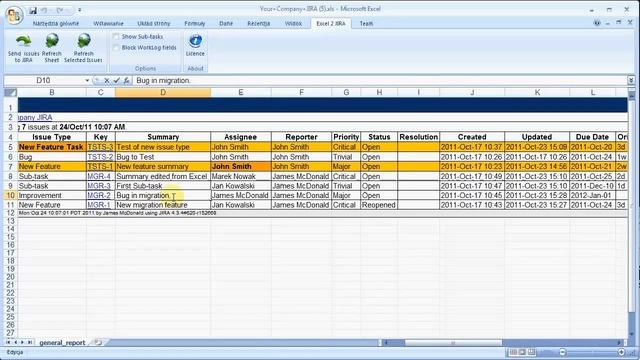Click the Refresh Selected Issues icon
The height and width of the screenshot is (360, 640).
(84, 41)
